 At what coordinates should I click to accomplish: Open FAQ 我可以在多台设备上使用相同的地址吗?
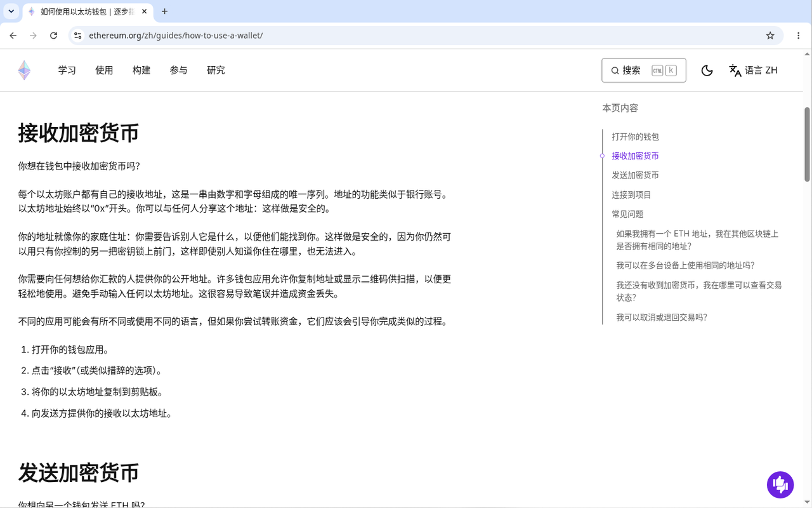coord(685,265)
